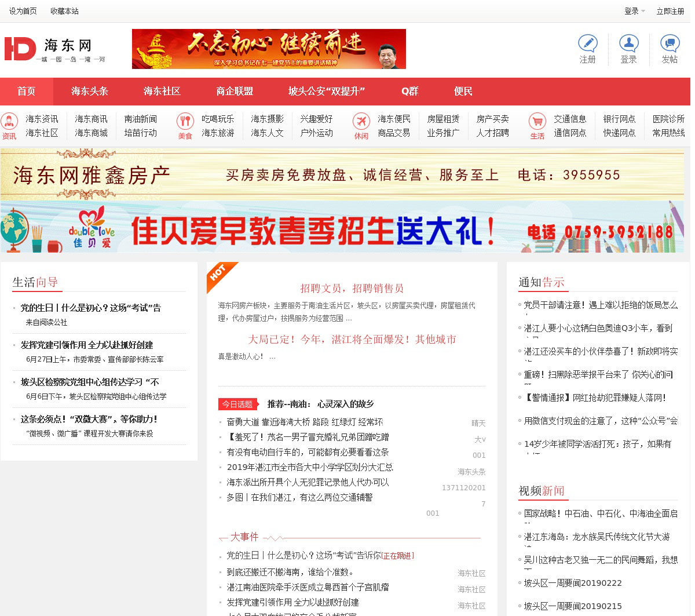The image size is (695, 616).
Task: Click the 海东网雅鑫房产 banner ad
Action: click(342, 174)
